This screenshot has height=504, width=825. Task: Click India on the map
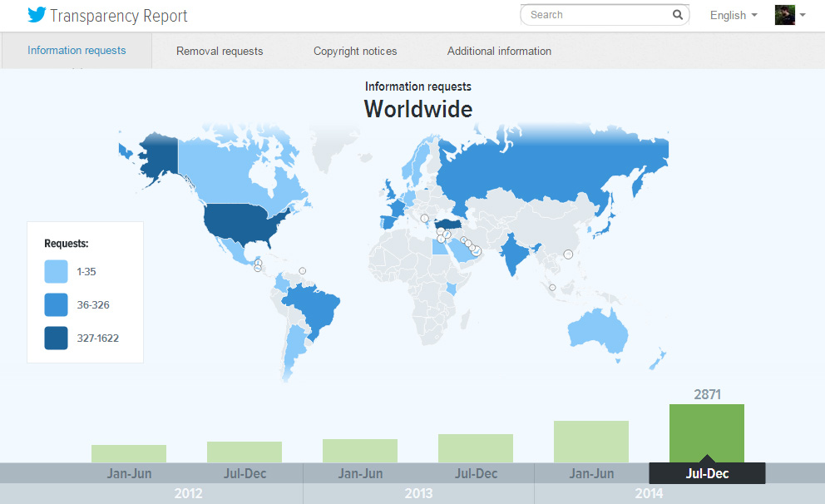pos(513,253)
